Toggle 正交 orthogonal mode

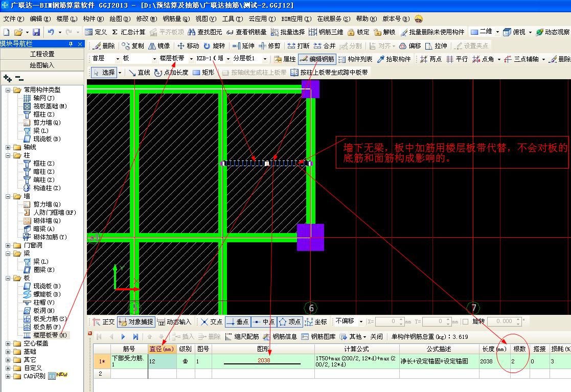click(x=104, y=322)
